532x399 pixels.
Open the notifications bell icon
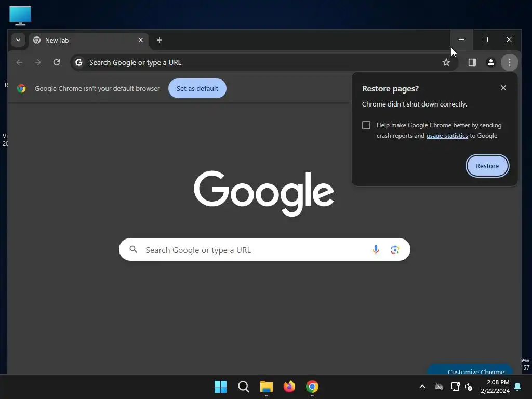point(518,387)
